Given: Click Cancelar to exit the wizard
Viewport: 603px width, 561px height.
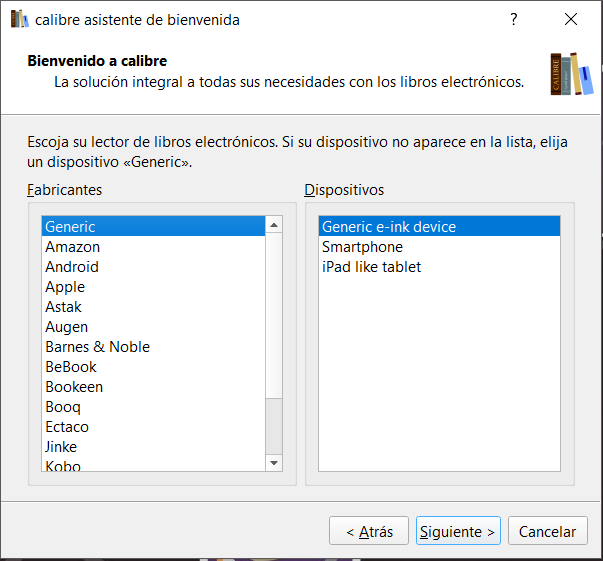Looking at the screenshot, I should [547, 532].
